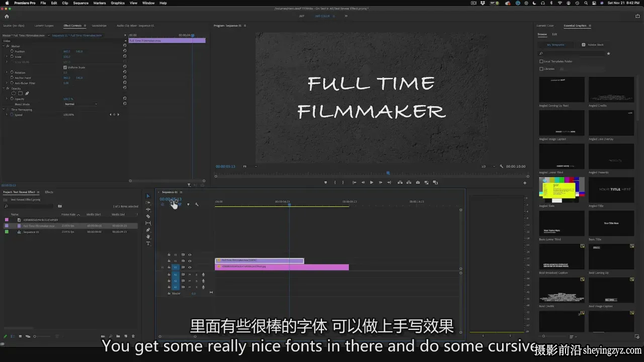Viewport: 644px width, 362px height.
Task: Toggle the lock on track V2
Action: coord(169,261)
